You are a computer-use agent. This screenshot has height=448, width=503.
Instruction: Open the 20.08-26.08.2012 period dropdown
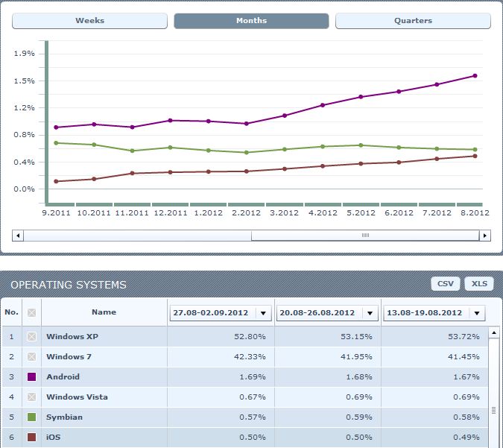[369, 313]
